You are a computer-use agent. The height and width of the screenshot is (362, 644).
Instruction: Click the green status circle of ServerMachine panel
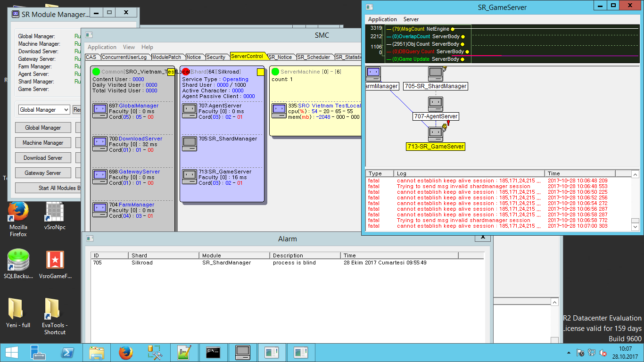[x=275, y=72]
